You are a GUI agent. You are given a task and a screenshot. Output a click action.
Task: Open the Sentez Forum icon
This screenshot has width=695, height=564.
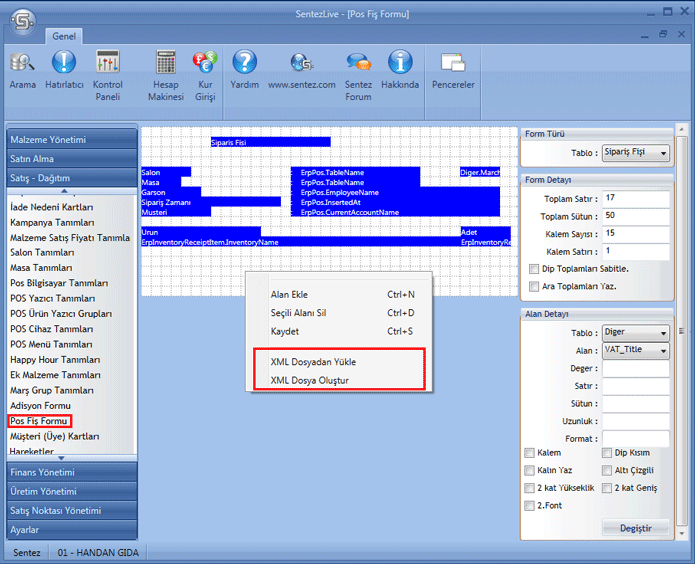click(359, 75)
